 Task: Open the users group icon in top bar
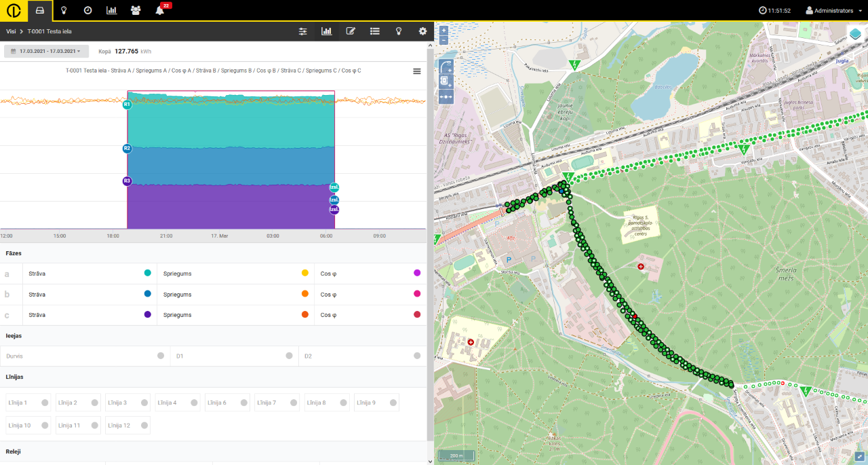point(136,10)
